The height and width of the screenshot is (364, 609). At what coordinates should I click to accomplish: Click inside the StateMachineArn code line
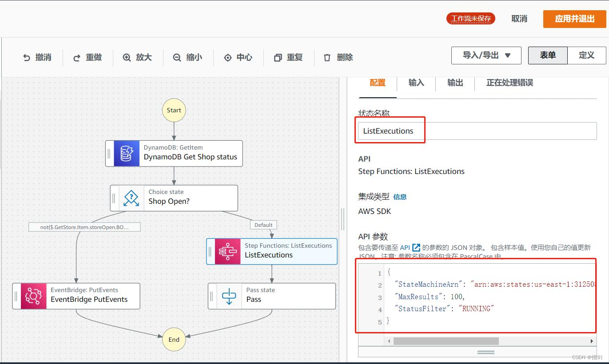[x=494, y=285]
